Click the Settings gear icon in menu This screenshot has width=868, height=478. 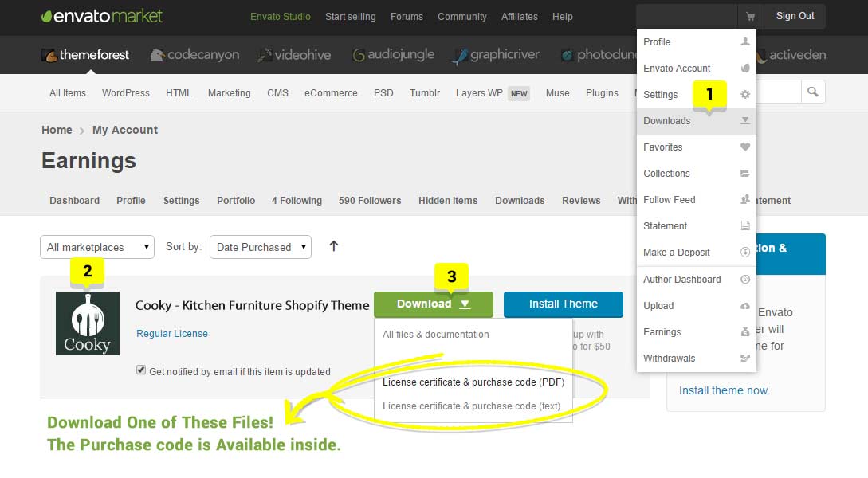click(745, 95)
